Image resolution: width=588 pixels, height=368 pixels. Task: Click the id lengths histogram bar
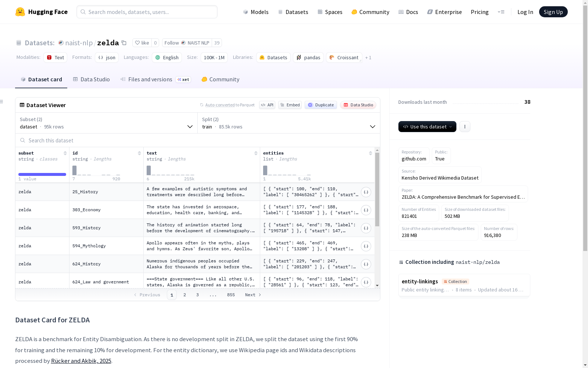click(75, 170)
